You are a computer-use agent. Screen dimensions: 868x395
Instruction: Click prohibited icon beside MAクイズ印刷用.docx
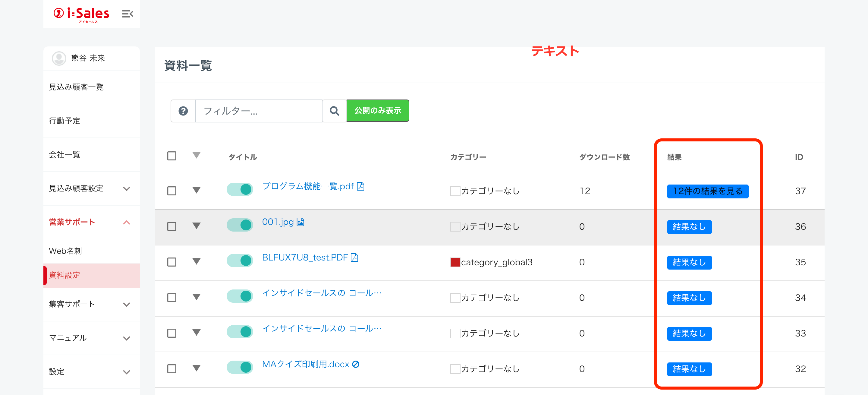point(356,364)
